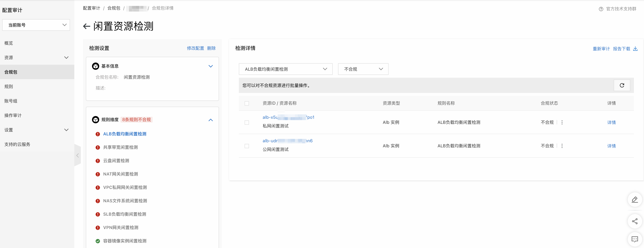644x248 pixels.
Task: Click the floating share icon
Action: [634, 221]
